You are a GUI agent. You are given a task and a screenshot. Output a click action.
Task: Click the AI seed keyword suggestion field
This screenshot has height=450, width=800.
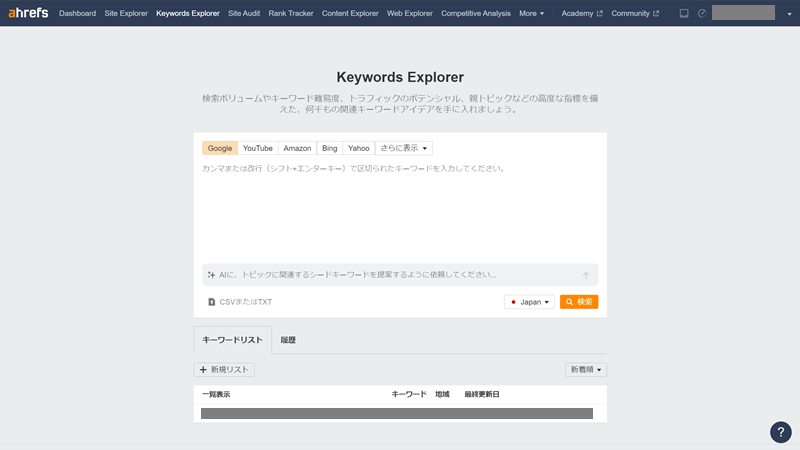tap(400, 274)
